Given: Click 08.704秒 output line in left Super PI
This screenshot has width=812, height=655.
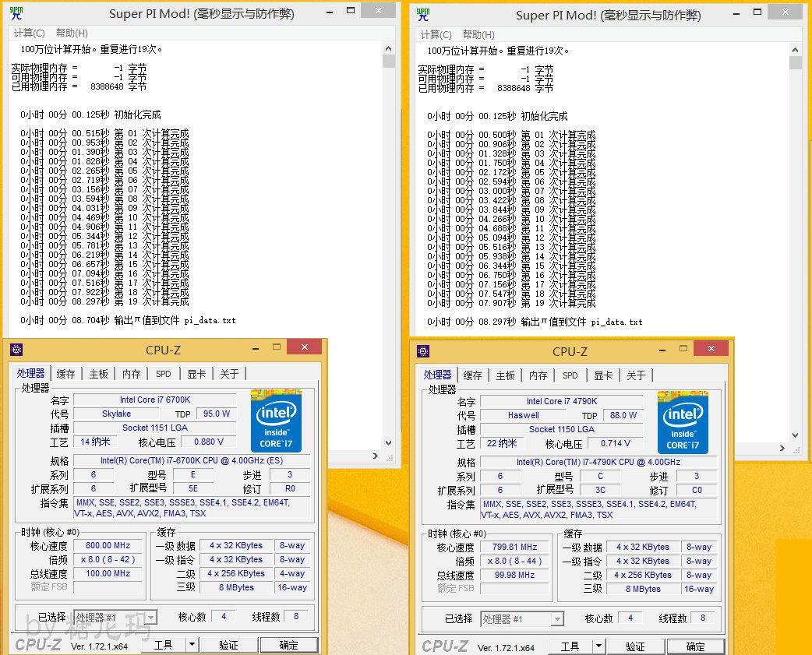Looking at the screenshot, I should [x=128, y=320].
